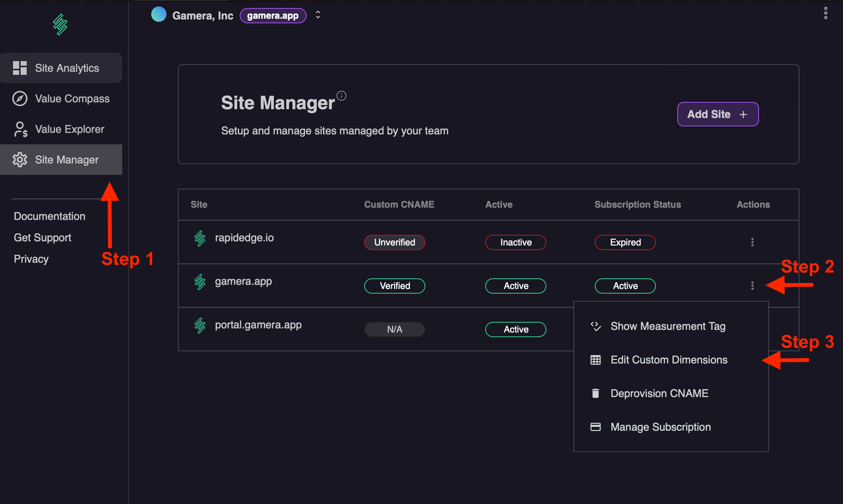Click the info icon beside Site Manager title
The height and width of the screenshot is (504, 843).
pyautogui.click(x=341, y=95)
